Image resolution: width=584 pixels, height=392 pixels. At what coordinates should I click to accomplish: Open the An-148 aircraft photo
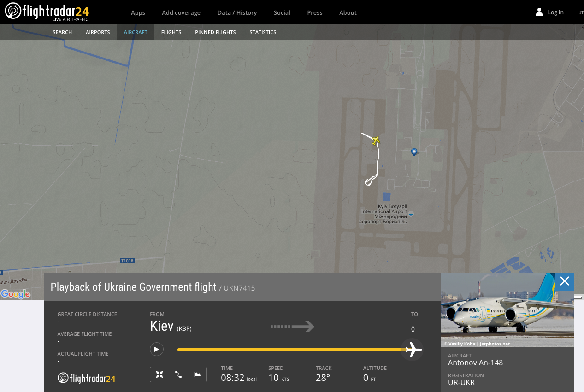pos(507,310)
